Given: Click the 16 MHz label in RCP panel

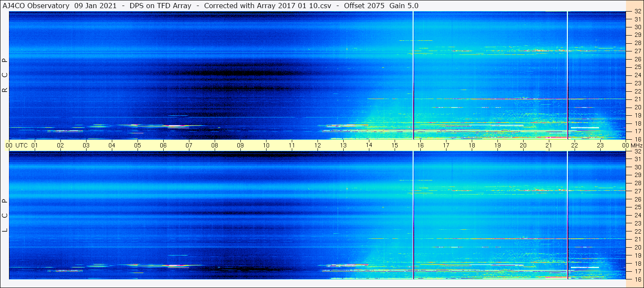Looking at the screenshot, I should click(x=638, y=139).
